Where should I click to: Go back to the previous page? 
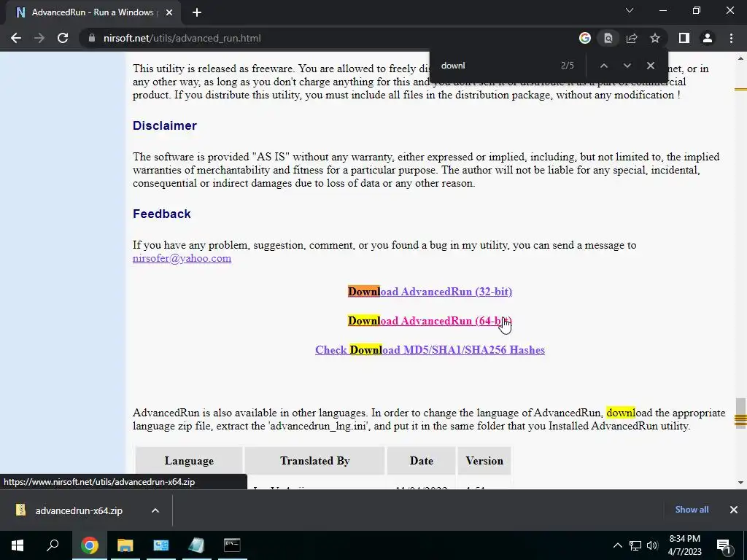pos(16,38)
